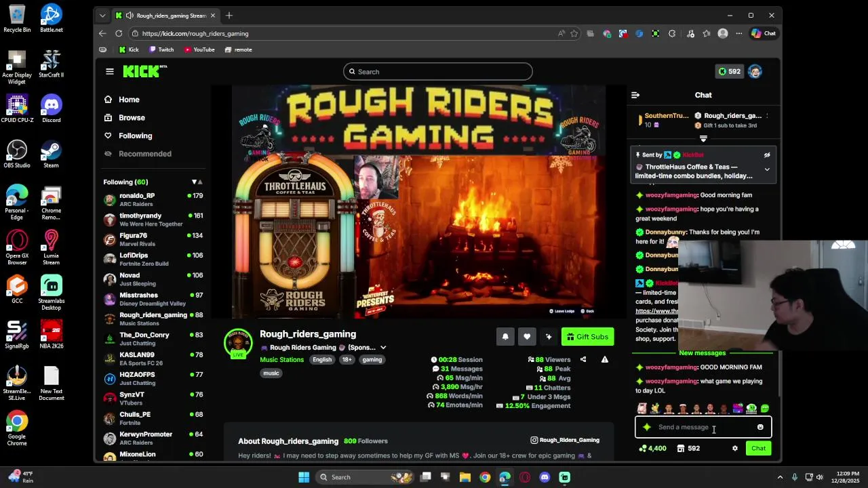The width and height of the screenshot is (868, 488).
Task: Open the Windows Start menu
Action: (x=304, y=477)
